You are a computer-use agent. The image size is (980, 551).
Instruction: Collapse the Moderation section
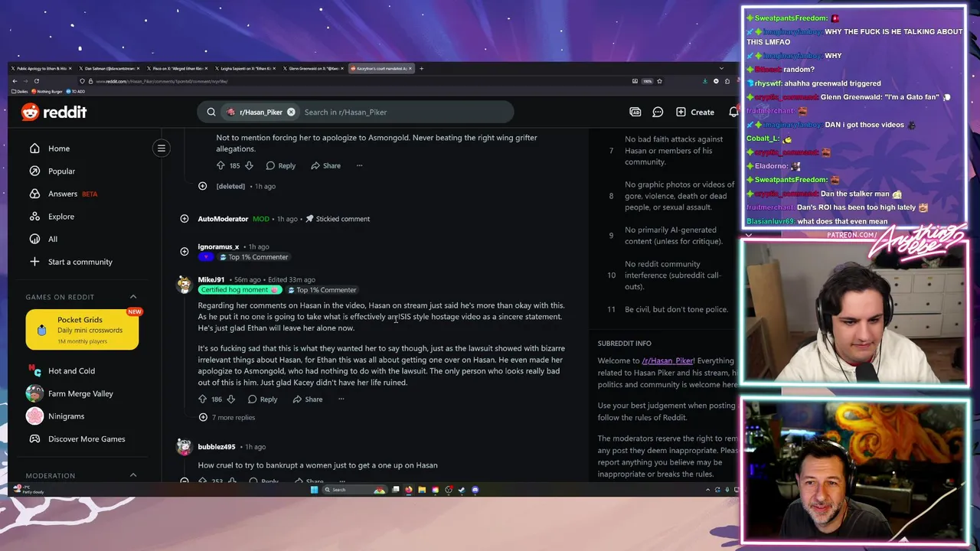pyautogui.click(x=132, y=475)
